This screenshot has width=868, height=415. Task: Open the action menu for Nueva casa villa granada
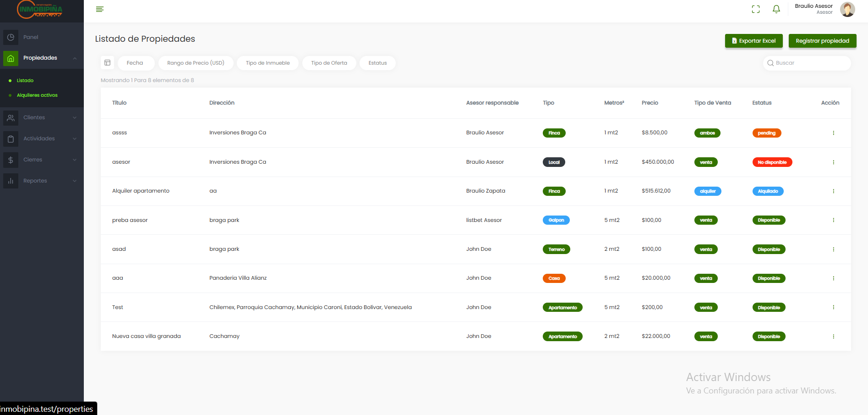click(833, 337)
